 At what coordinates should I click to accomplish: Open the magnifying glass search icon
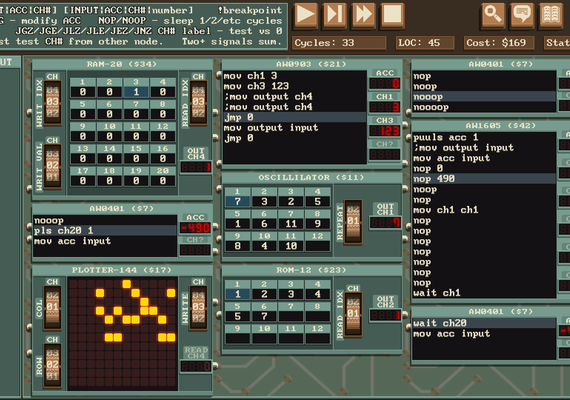click(493, 15)
